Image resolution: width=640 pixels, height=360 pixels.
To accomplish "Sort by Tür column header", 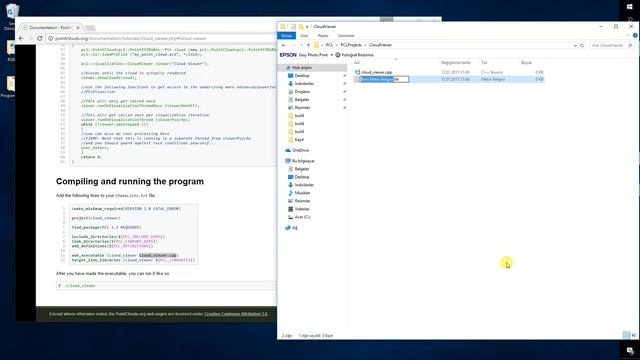I will point(484,62).
